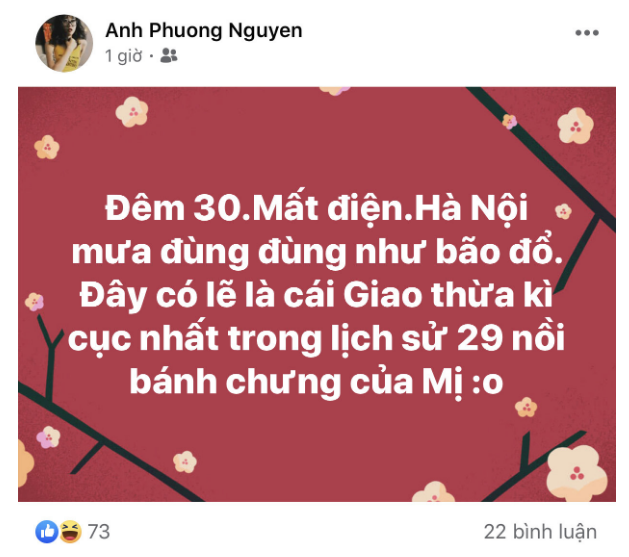Click the pink blossom atop the left branch
Screen dimensions: 629x557
pyautogui.click(x=34, y=302)
